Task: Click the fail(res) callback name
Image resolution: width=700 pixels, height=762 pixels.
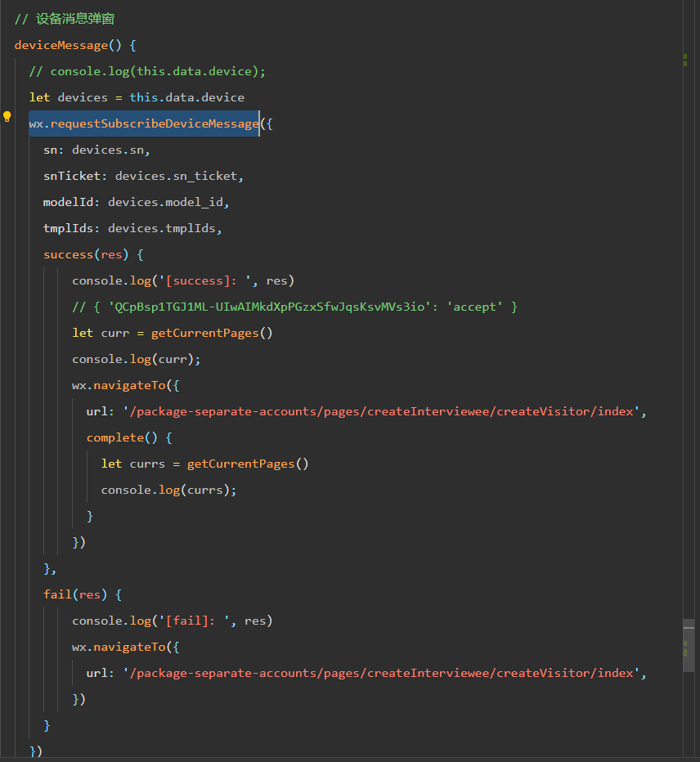Action: click(x=57, y=595)
